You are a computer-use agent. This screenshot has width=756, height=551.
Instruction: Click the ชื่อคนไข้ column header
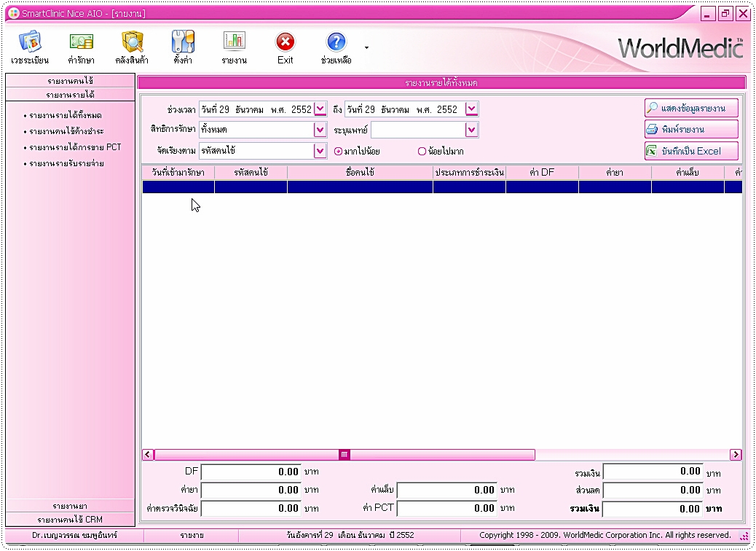pyautogui.click(x=361, y=172)
